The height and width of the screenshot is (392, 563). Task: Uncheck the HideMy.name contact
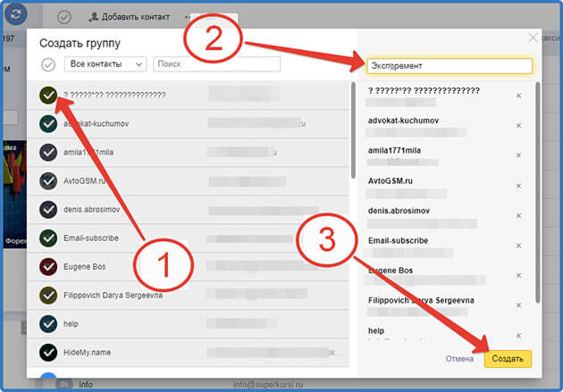click(48, 353)
